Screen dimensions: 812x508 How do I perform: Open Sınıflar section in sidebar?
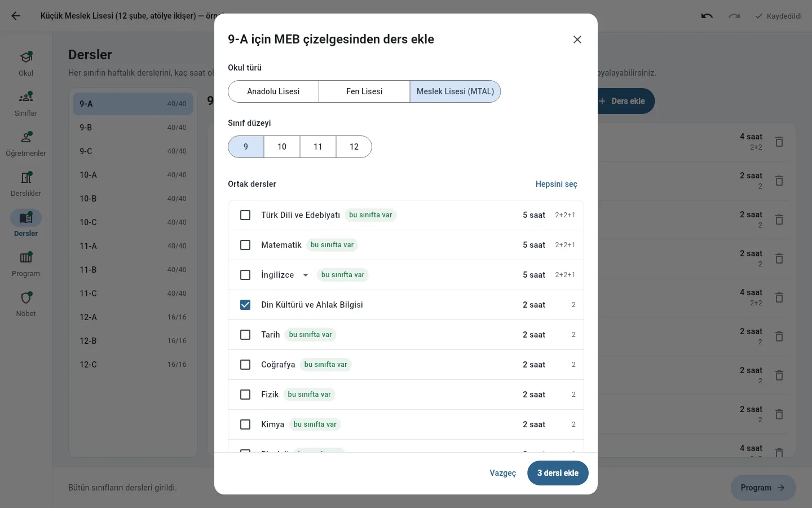pos(26,104)
